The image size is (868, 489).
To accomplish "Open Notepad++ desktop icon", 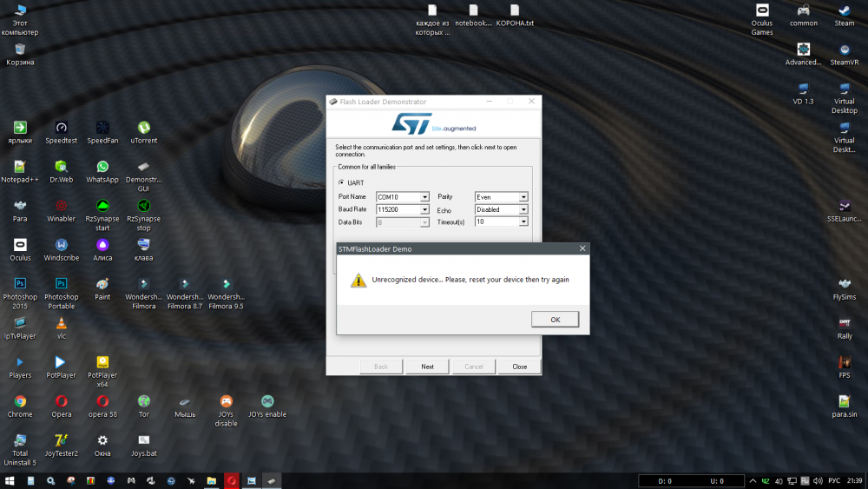I will (20, 167).
